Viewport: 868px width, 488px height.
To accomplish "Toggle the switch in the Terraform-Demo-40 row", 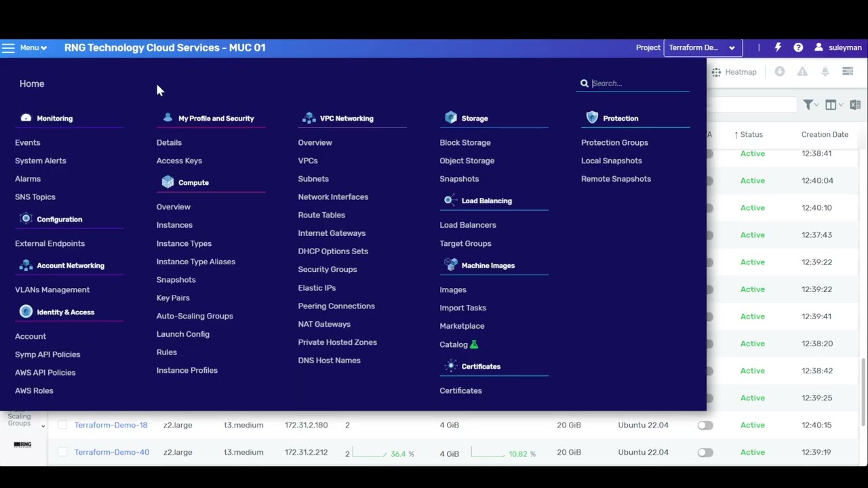I will click(705, 452).
